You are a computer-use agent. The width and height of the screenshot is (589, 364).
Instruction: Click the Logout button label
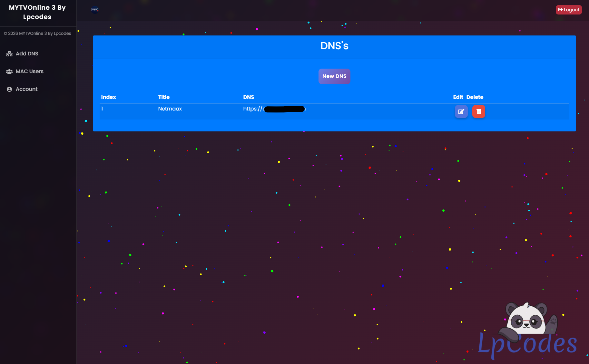coord(571,10)
